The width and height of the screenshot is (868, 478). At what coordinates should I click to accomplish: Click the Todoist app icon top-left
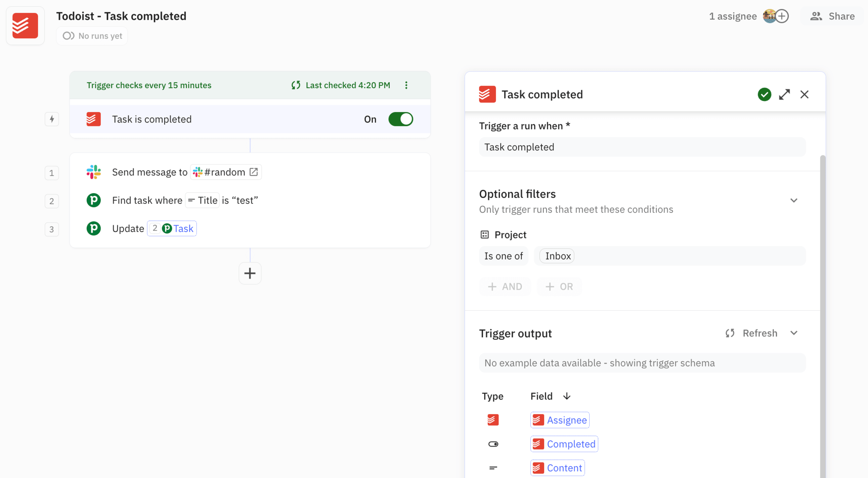point(25,25)
